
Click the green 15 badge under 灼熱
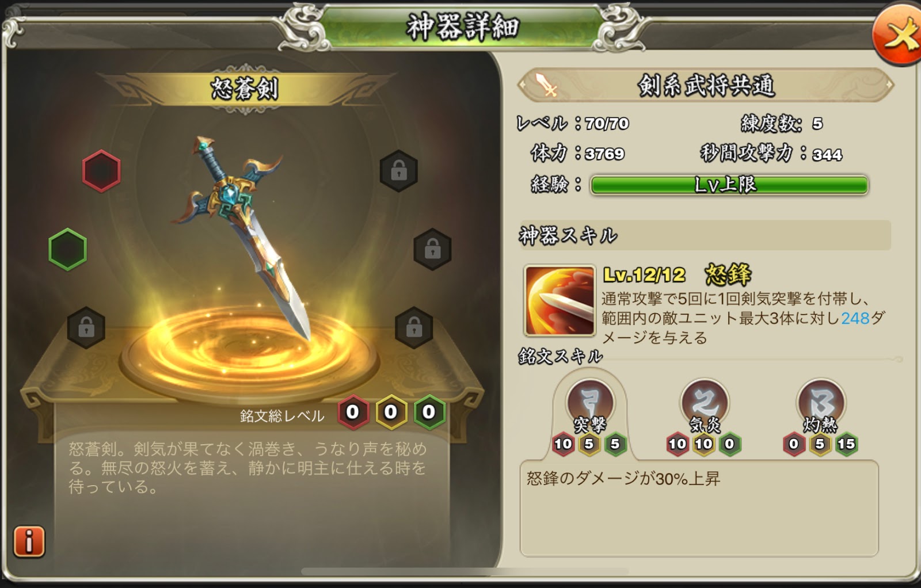pyautogui.click(x=846, y=444)
